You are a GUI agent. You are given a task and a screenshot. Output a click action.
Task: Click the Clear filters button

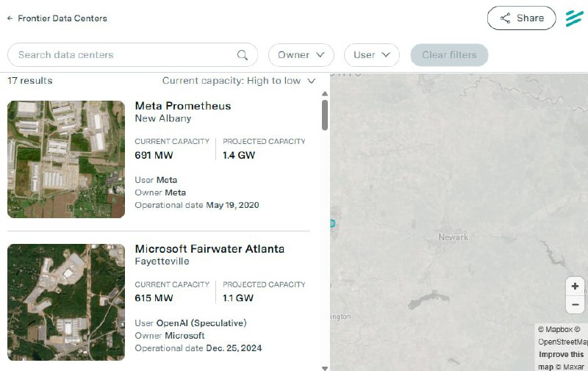point(449,55)
